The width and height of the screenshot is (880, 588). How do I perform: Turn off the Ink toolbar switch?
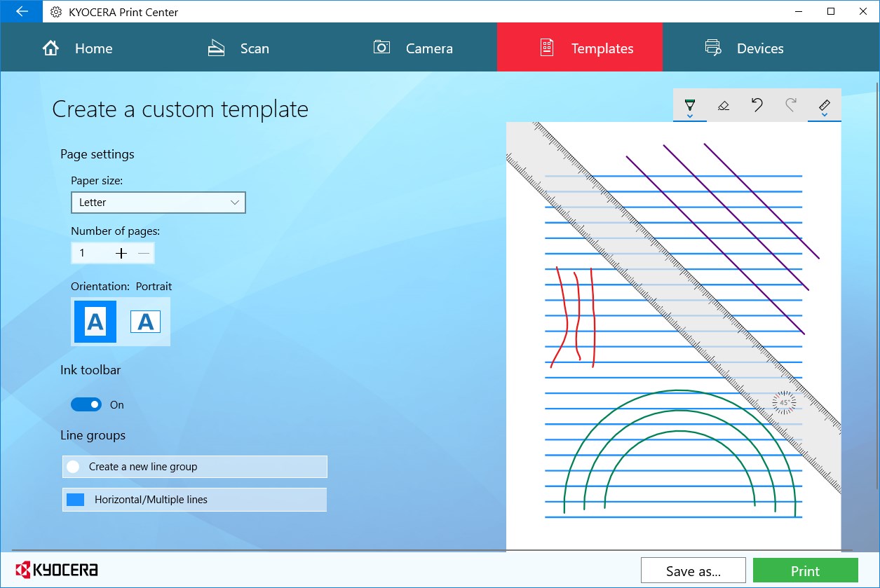[x=86, y=404]
